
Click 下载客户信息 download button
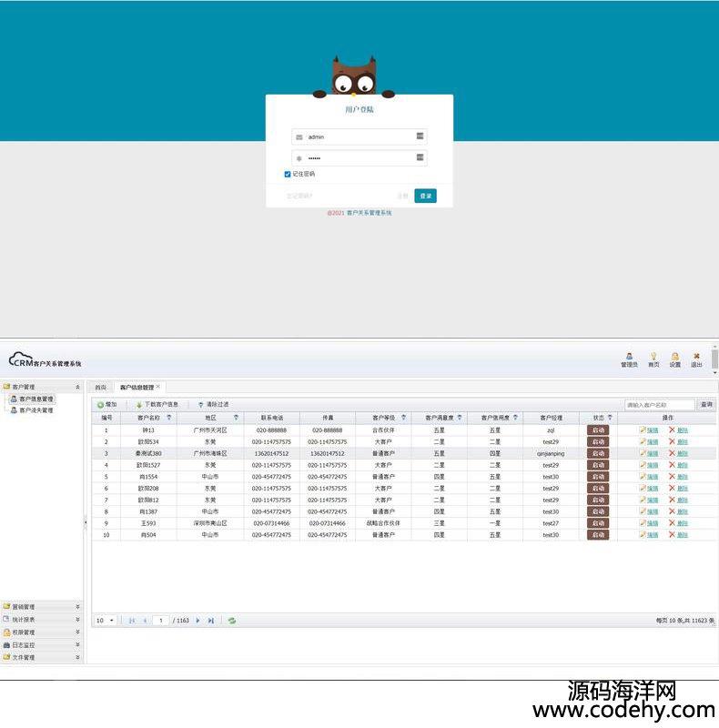[157, 404]
